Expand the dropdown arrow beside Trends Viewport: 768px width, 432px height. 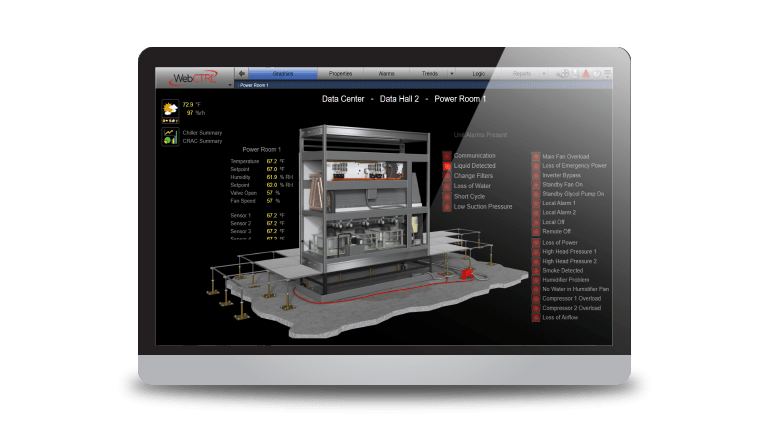pos(452,73)
